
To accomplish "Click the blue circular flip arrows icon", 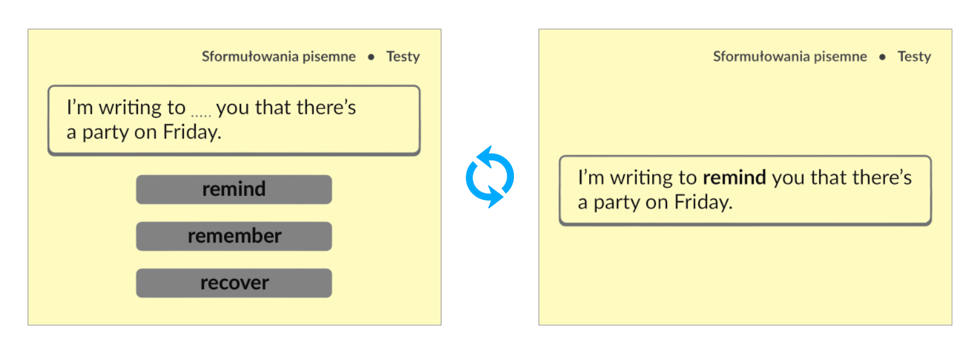I will (489, 177).
